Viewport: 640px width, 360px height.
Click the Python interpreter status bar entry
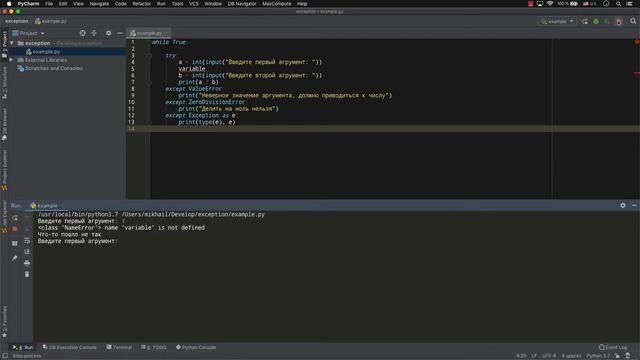598,356
